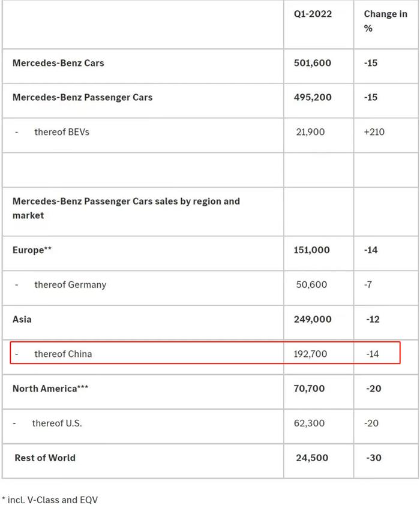Click the 495,200 passenger cars value
420x514 pixels.
(312, 97)
